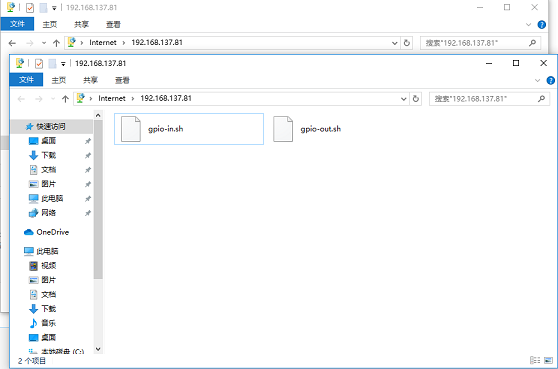Click Internet breadcrumb in front window
Image resolution: width=558 pixels, height=369 pixels.
[112, 98]
